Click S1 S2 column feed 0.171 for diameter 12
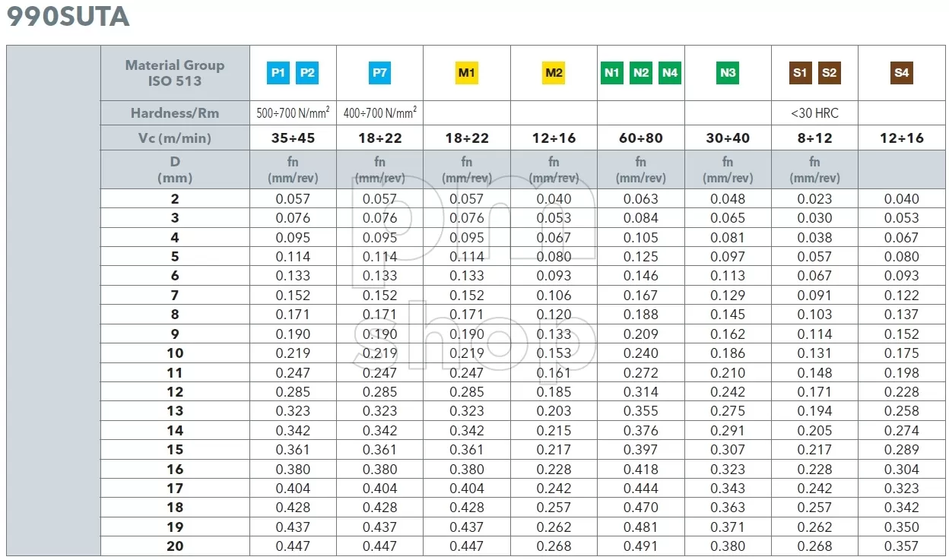This screenshot has width=949, height=560. pos(814,392)
